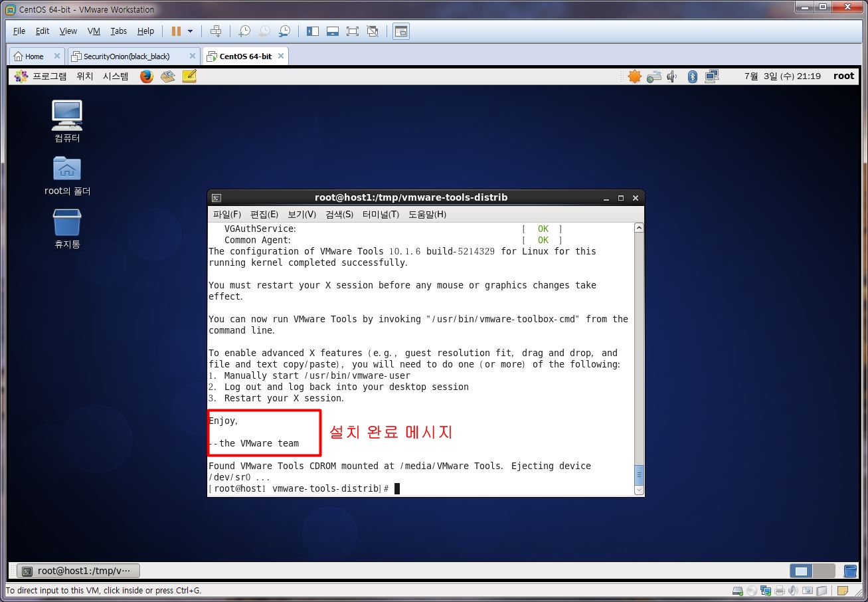Close the SecurityOnion(black_black) tab

(x=193, y=56)
